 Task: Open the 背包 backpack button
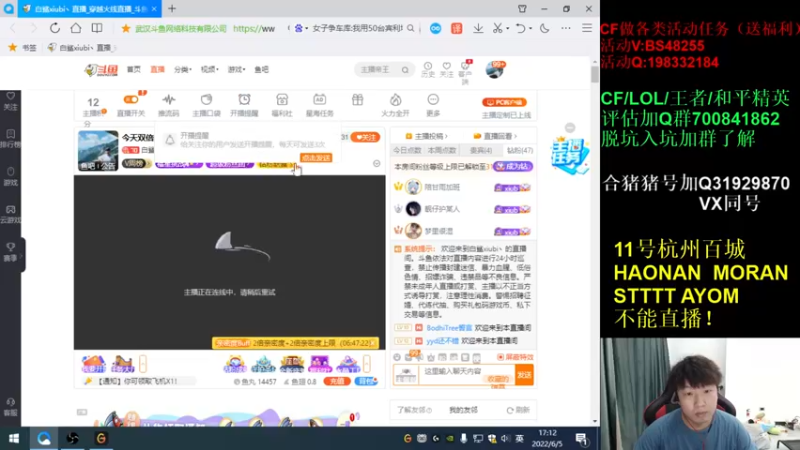(x=366, y=381)
